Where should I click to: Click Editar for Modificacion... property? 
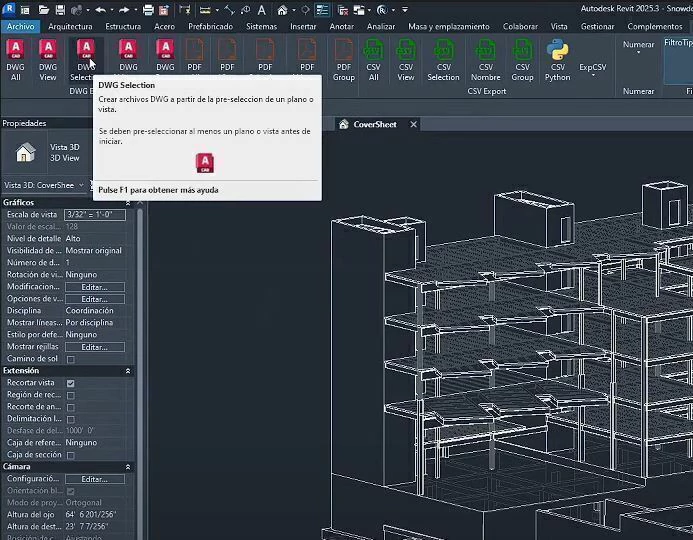click(95, 287)
